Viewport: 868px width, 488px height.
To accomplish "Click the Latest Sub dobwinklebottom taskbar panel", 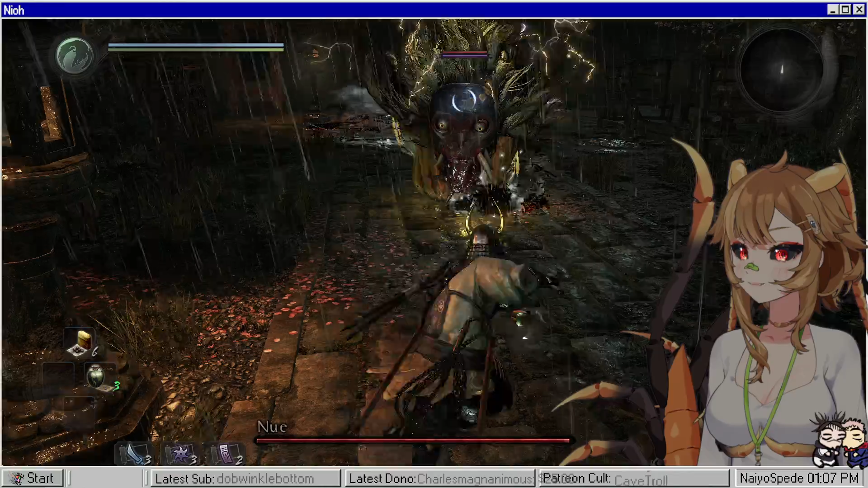I will [246, 479].
